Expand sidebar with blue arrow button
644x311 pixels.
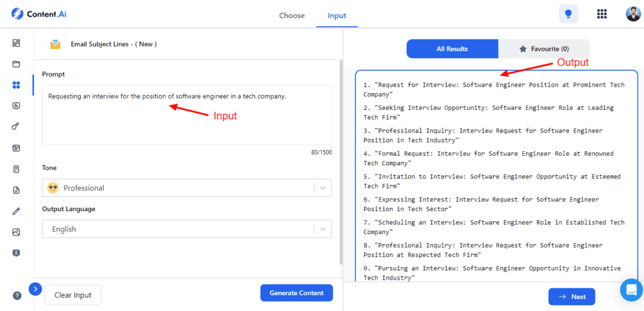pyautogui.click(x=35, y=289)
